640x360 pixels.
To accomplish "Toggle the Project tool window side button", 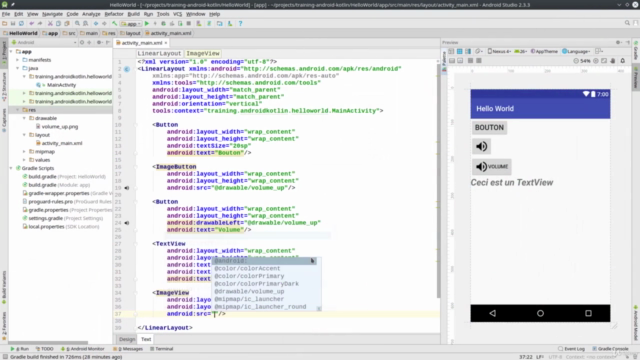I will pos(4,52).
